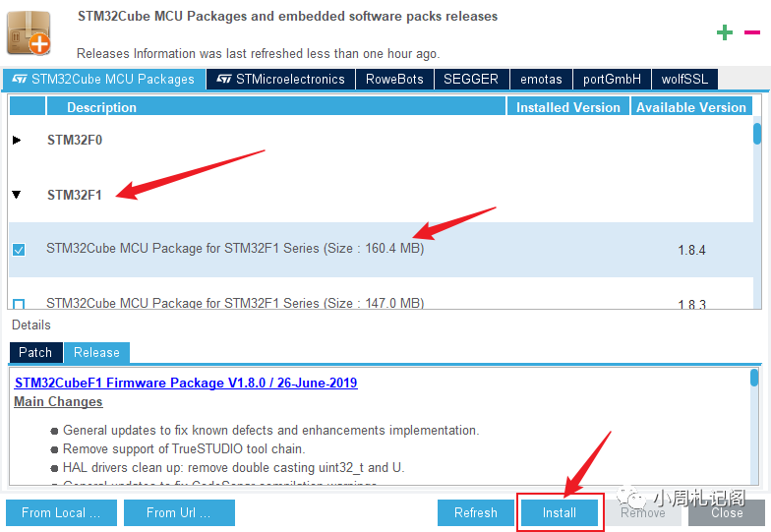771x532 pixels.
Task: Uncheck the STM32F1 160.4 MB package checkbox
Action: [19, 250]
